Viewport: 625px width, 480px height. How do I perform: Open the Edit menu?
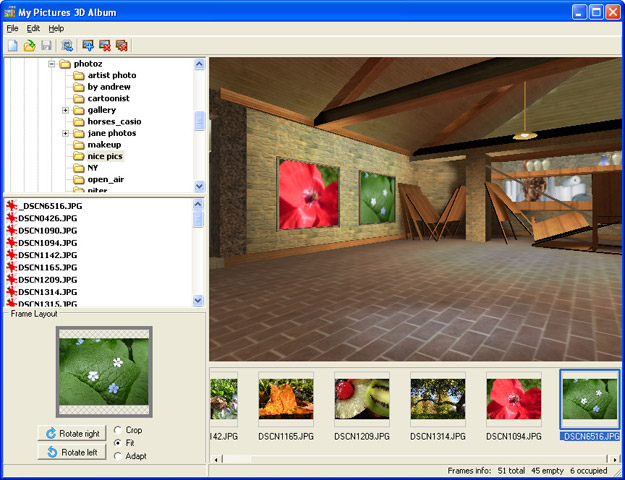pyautogui.click(x=34, y=28)
